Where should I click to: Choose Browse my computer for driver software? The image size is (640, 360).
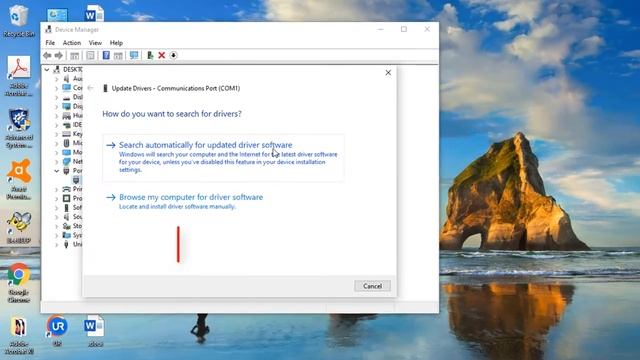tap(184, 201)
